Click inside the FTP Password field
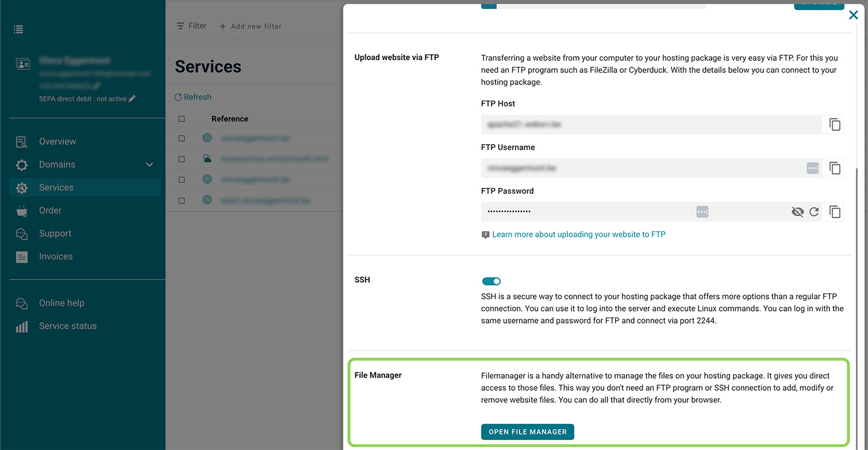This screenshot has width=868, height=450. tap(586, 211)
